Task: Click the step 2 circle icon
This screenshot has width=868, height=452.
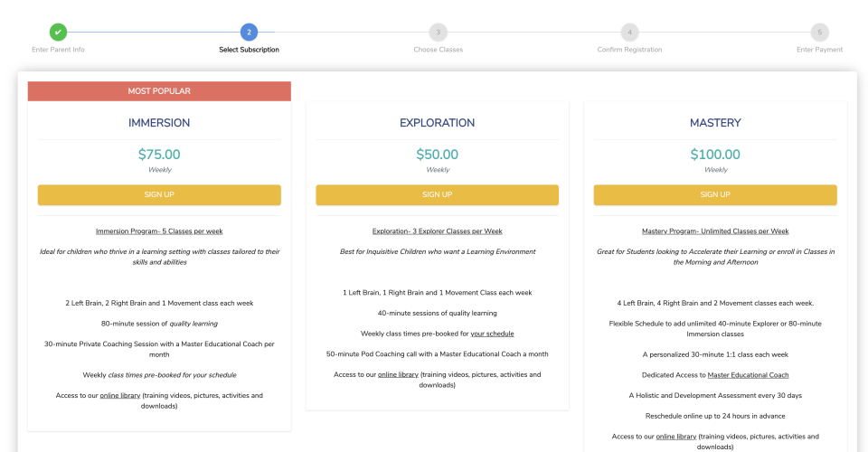Action: coord(249,33)
